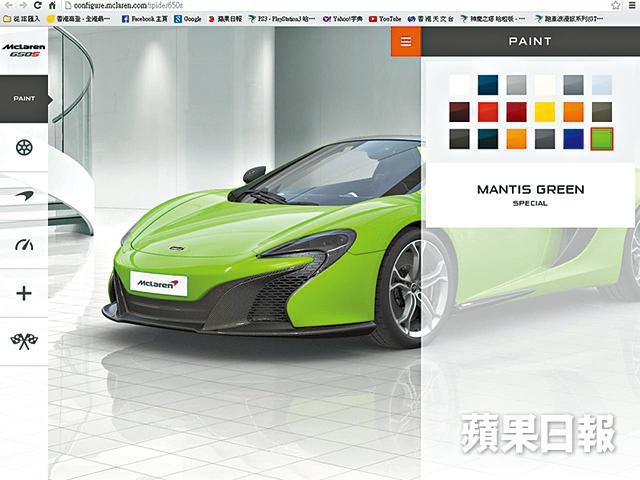Click the address bar URL
Screen dimensions: 640x480
[x=128, y=5]
